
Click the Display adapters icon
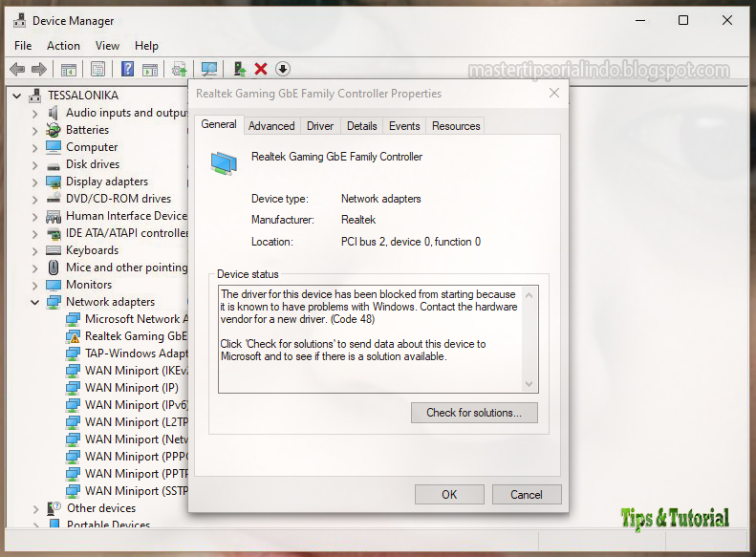[x=54, y=182]
